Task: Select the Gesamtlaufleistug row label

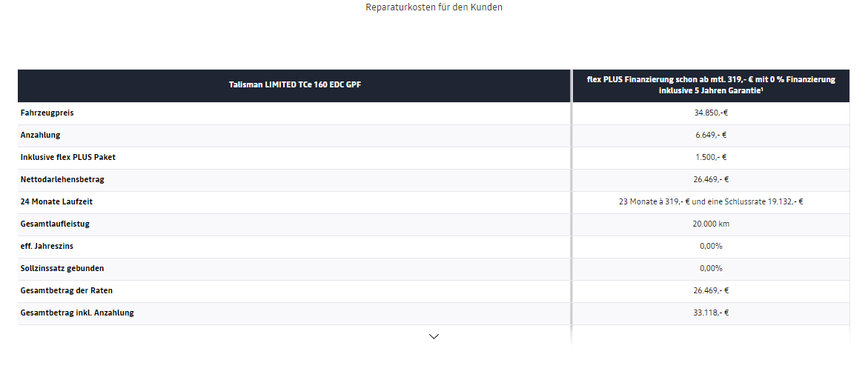Action: click(x=55, y=224)
